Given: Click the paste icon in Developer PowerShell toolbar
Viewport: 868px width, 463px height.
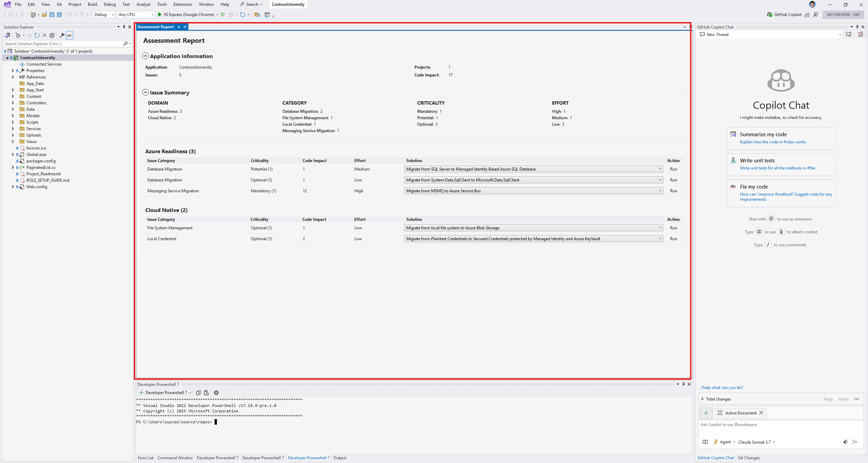Looking at the screenshot, I should 206,393.
